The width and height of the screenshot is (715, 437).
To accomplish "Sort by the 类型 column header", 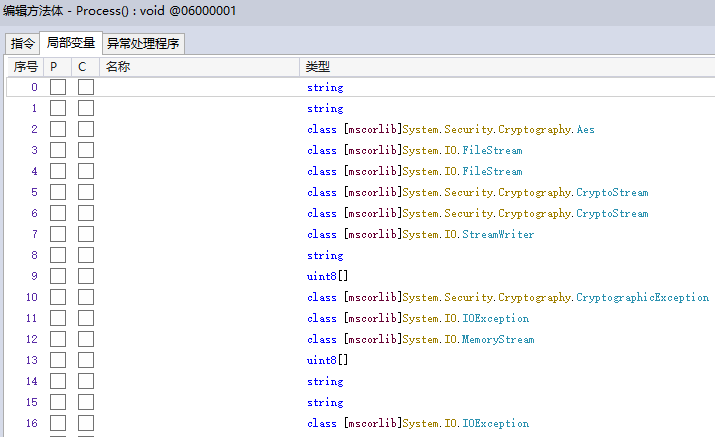I will pyautogui.click(x=507, y=67).
